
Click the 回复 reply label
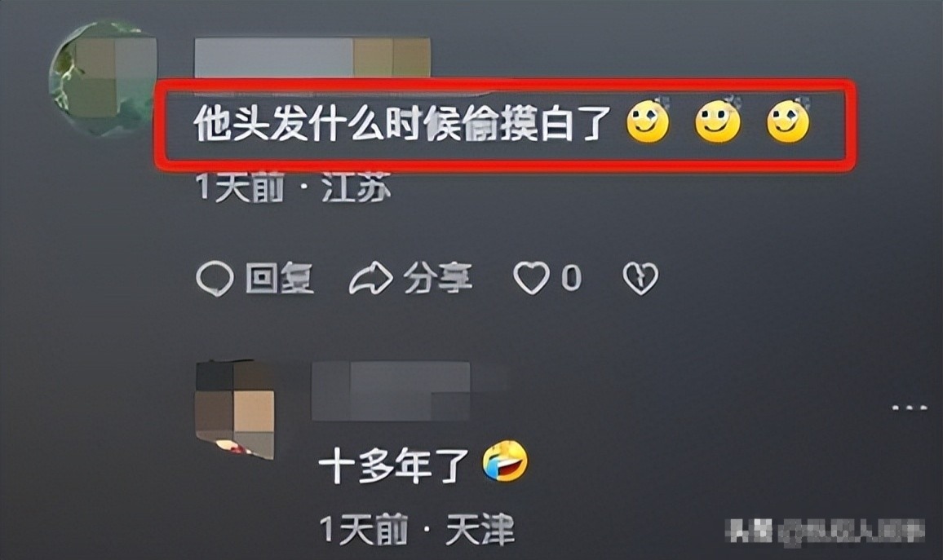click(280, 279)
